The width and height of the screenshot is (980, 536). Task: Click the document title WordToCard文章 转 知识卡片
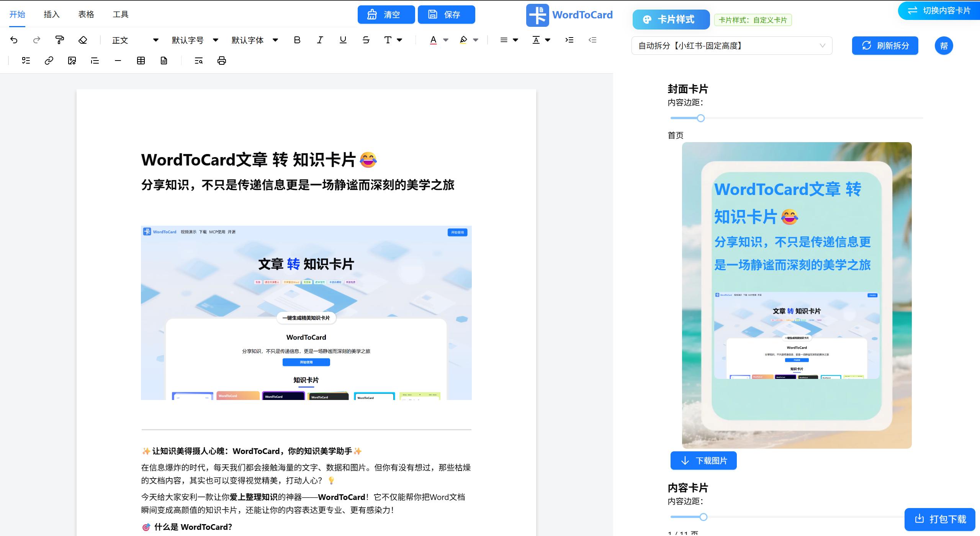click(x=259, y=160)
